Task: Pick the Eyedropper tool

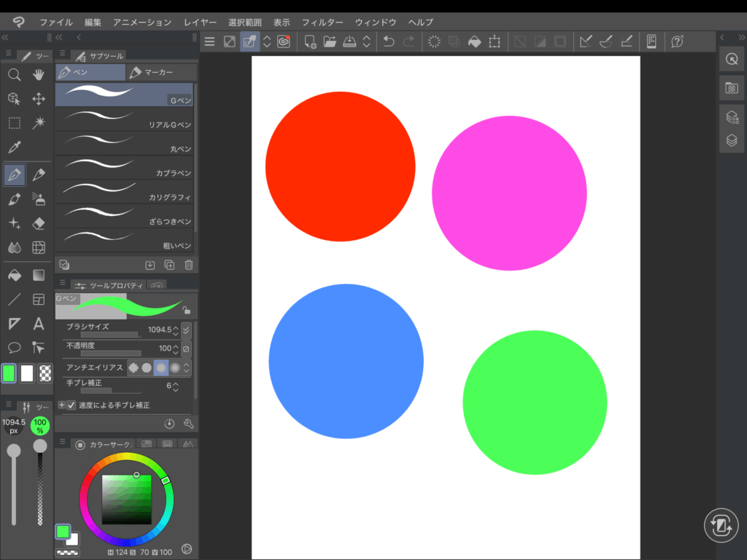Action: 14,148
